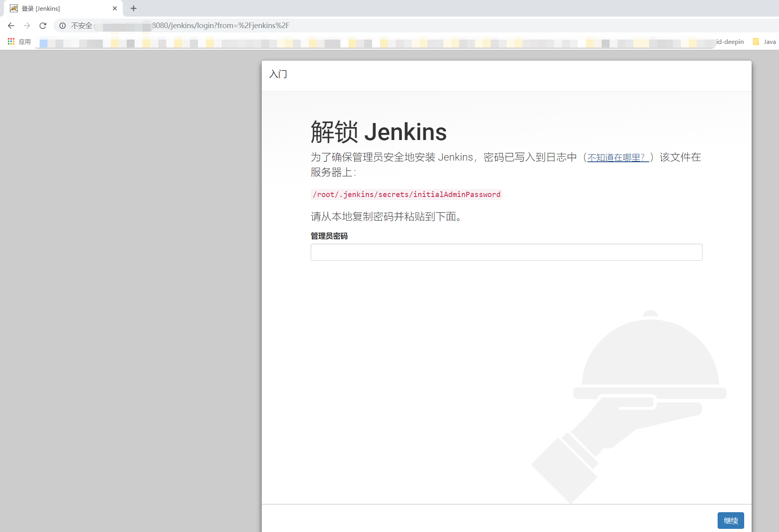Viewport: 779px width, 532px height.
Task: Reload the Jenkins login page
Action: [43, 26]
